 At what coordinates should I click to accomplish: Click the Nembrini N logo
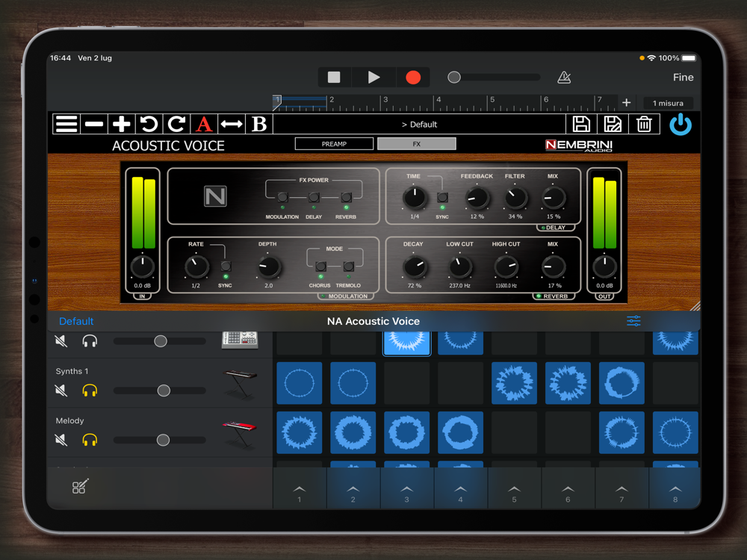(215, 196)
